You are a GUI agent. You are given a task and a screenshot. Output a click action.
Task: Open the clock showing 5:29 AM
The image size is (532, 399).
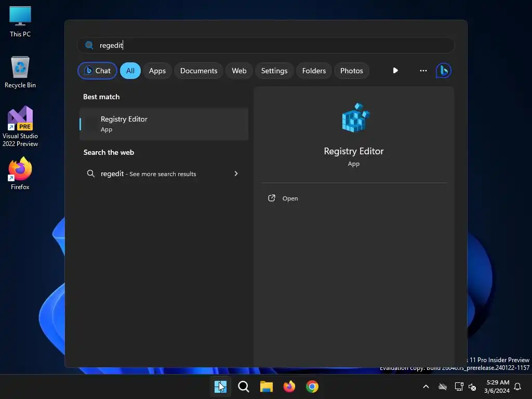497,387
